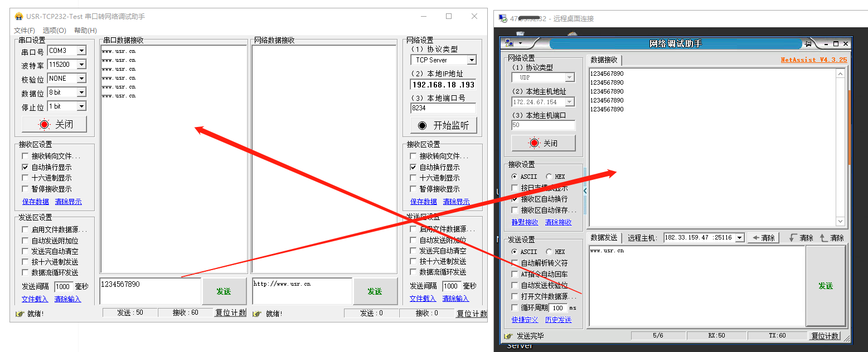
Task: Enable 发送完自动清空 in serial send settings
Action: click(x=25, y=251)
